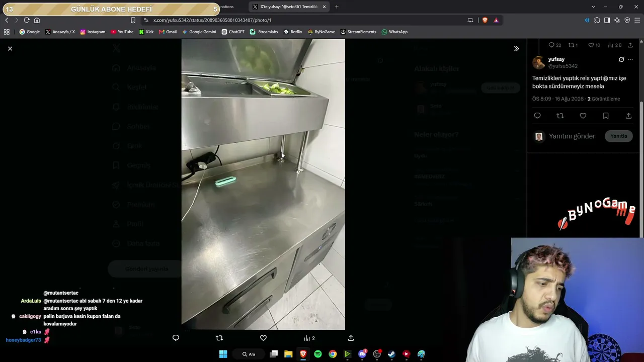This screenshot has width=644, height=362.
Task: Click the page scrollbar thumb on the right edge
Action: (641, 168)
